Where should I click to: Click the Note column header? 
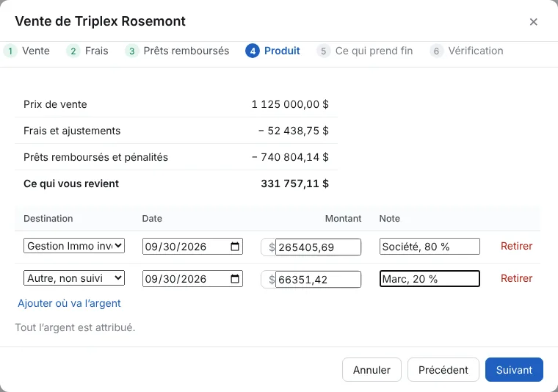[389, 219]
